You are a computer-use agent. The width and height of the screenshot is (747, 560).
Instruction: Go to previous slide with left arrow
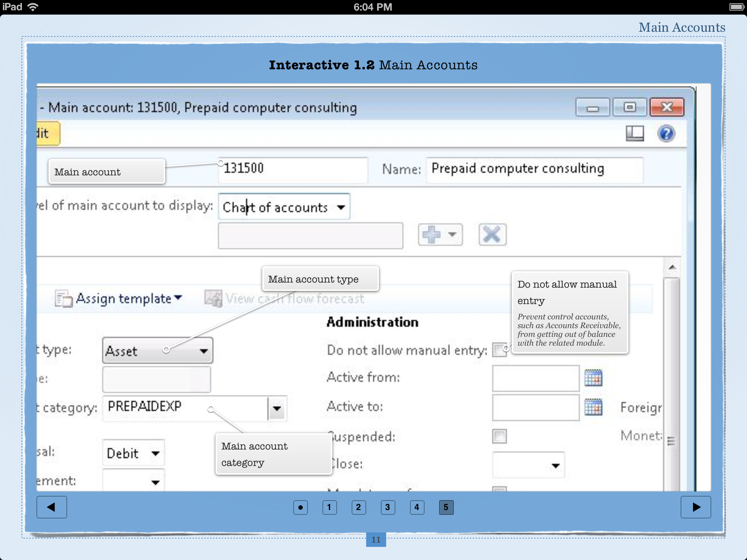pos(51,507)
